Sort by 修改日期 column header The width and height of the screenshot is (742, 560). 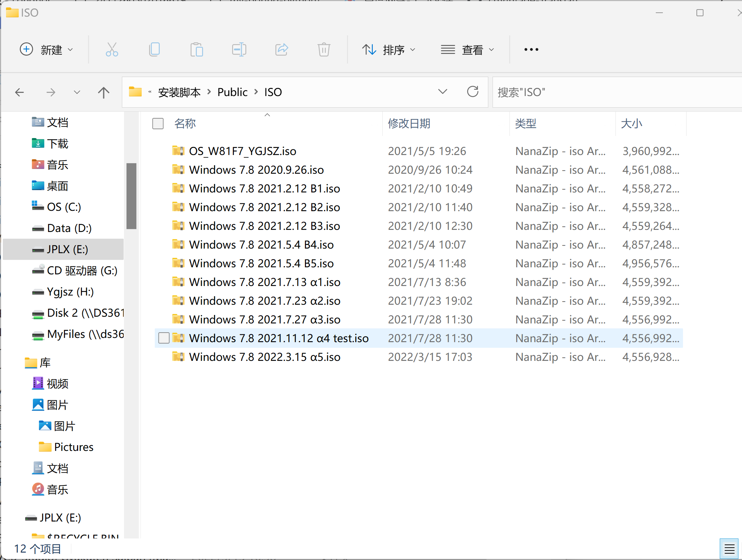coord(409,124)
